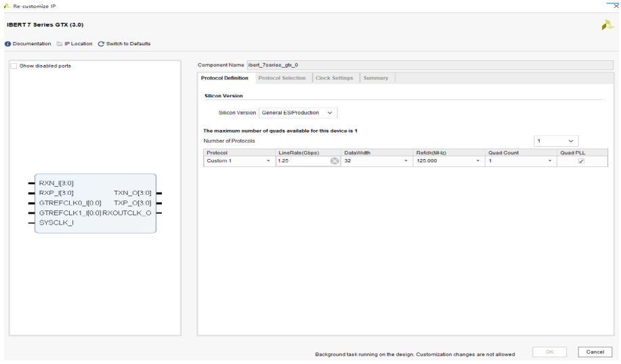Switch to the Clock Settings tab
This screenshot has width=621, height=364.
[335, 78]
